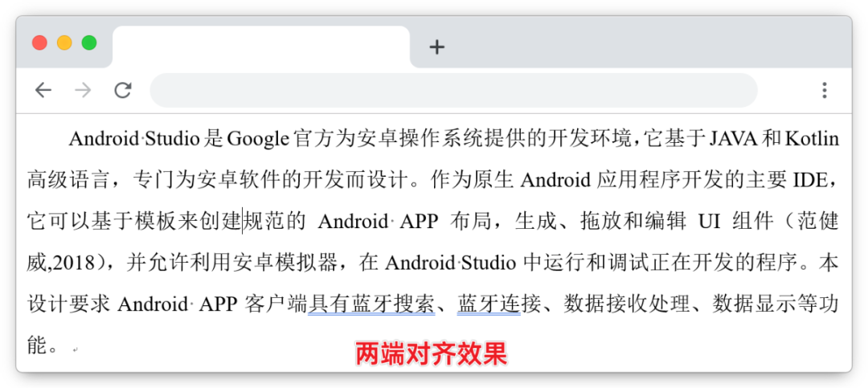868x388 pixels.
Task: Click the text "UI" in the third line
Action: point(709,222)
